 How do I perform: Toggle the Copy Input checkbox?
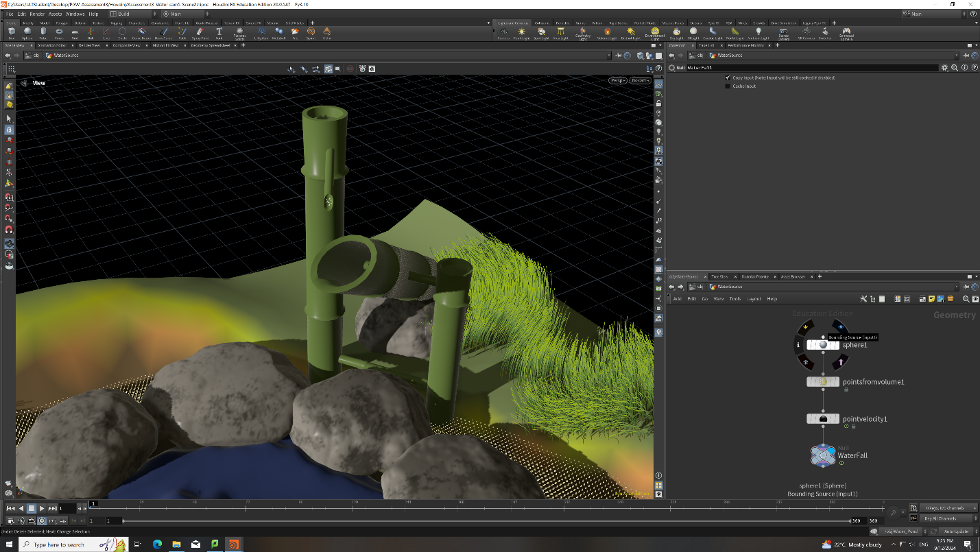pos(728,77)
